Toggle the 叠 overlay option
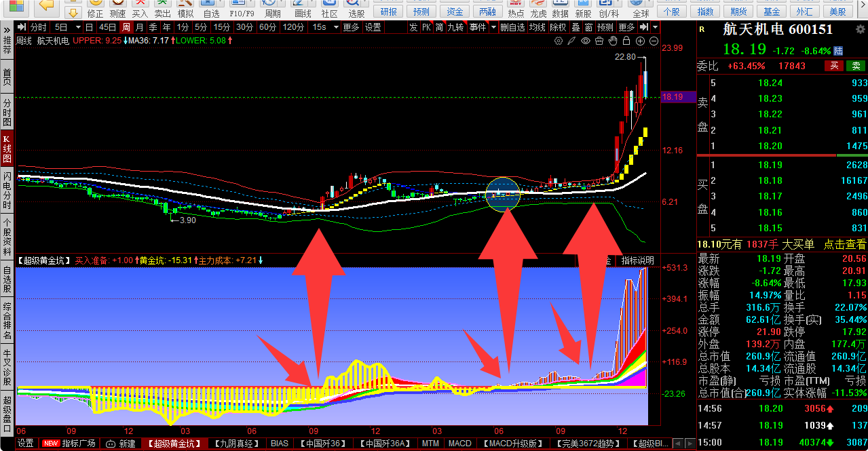Screen dimensions: 868x451 (x=575, y=27)
